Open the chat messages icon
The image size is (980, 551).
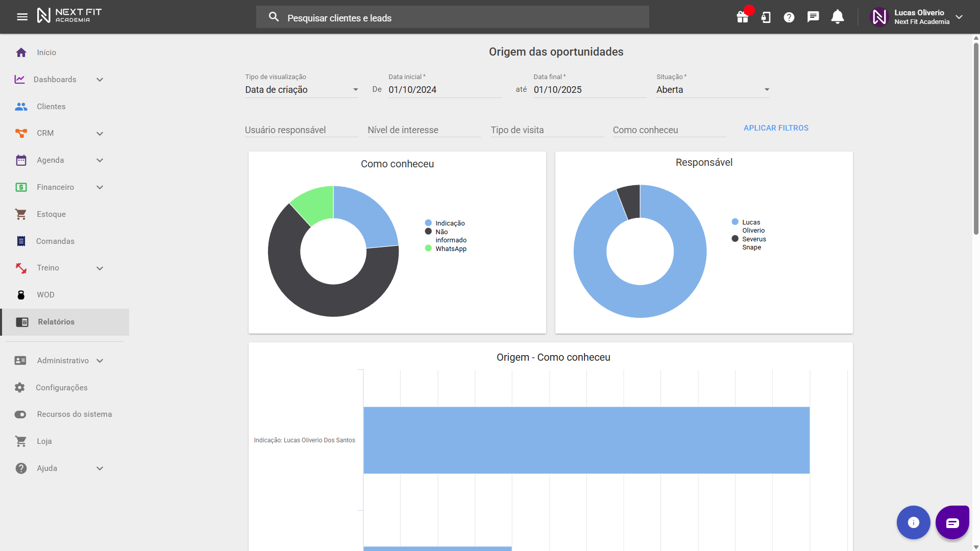[x=813, y=17]
